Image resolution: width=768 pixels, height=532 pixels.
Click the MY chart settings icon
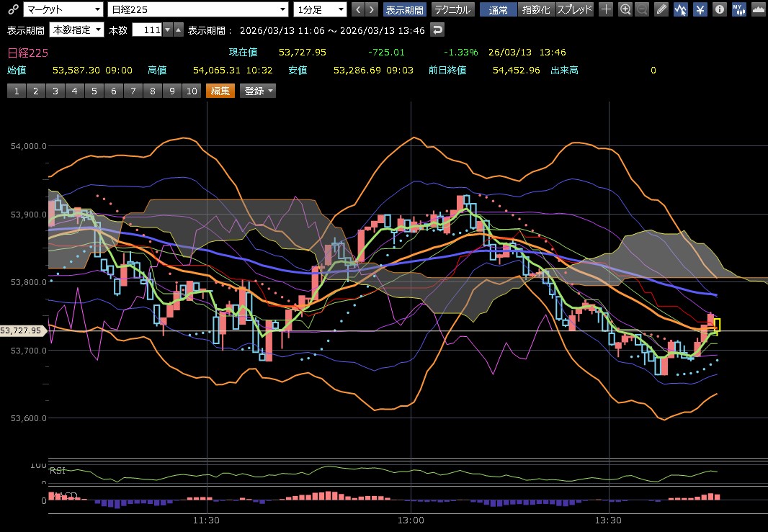tap(738, 9)
